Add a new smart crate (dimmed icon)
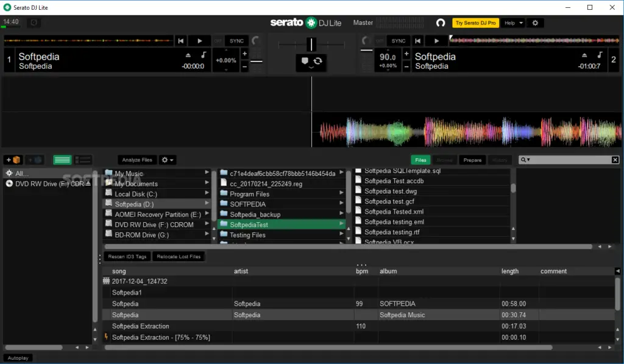 [35, 159]
